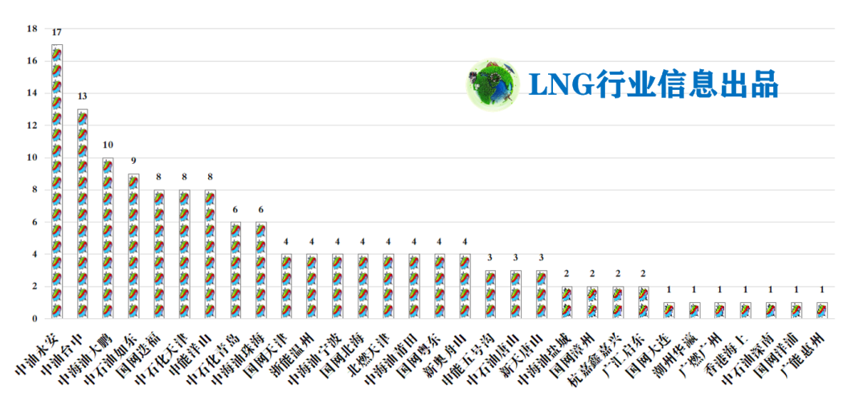
Task: Select the 广汇启东 bar
Action: pos(643,302)
